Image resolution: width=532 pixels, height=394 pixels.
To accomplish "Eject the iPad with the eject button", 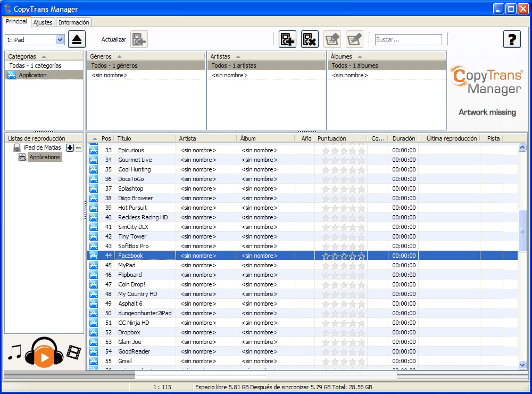I will pyautogui.click(x=77, y=39).
